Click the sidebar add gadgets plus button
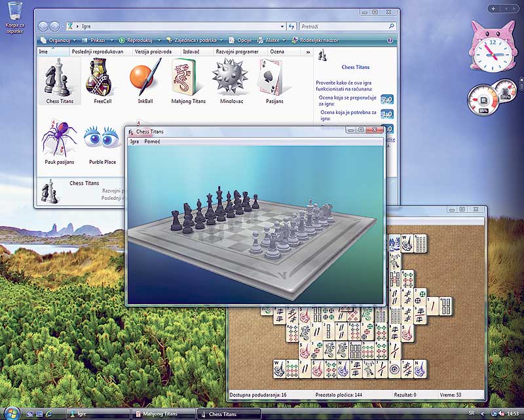Screen dimensions: 524x420 pyautogui.click(x=494, y=9)
